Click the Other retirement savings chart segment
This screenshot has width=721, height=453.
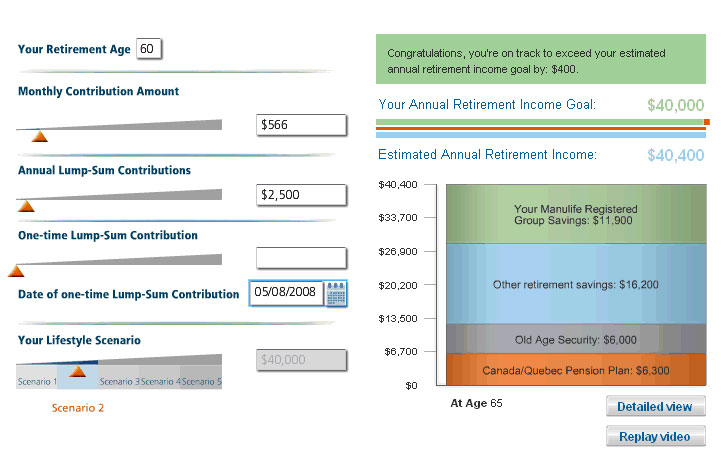576,284
